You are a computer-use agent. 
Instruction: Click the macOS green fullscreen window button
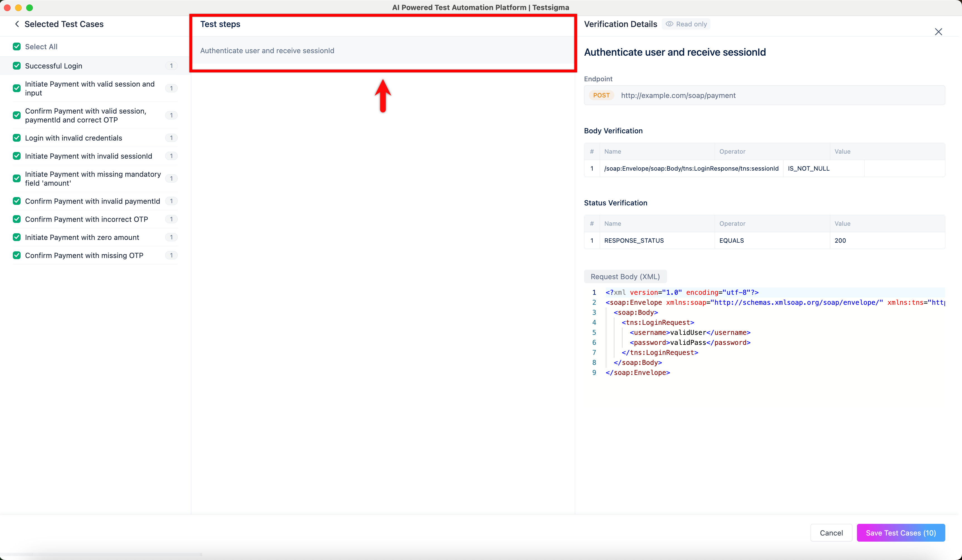coord(30,8)
